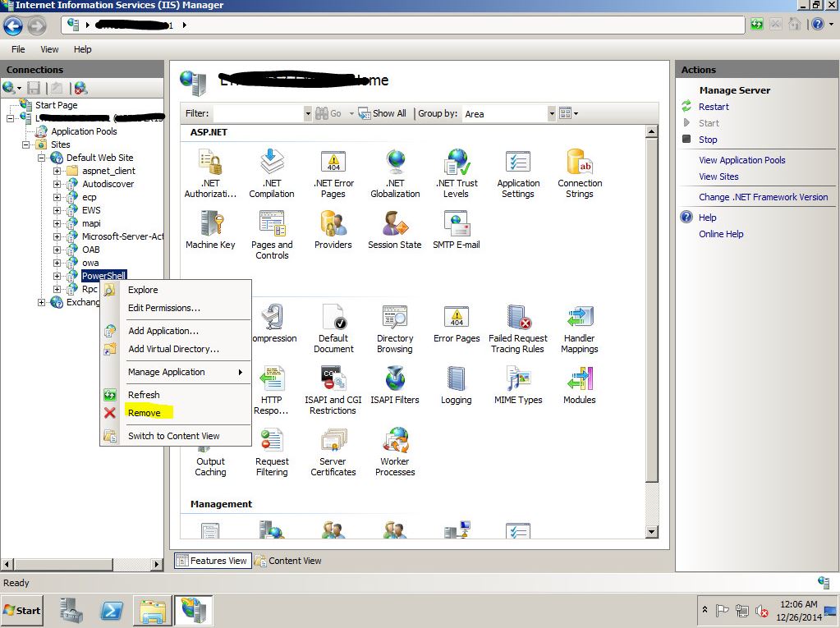Viewport: 840px width, 628px height.
Task: Select Add Application in context menu
Action: coord(163,331)
